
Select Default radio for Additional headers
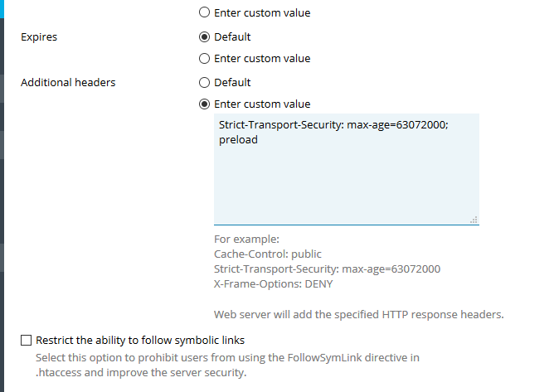(204, 83)
